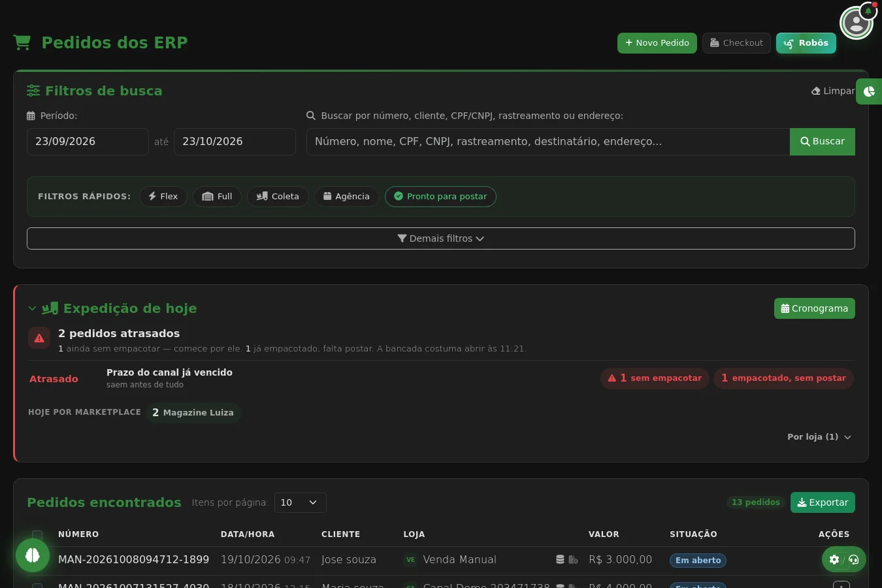This screenshot has height=588, width=882.
Task: Click the '1 sem empacotar' badge
Action: coord(655,378)
